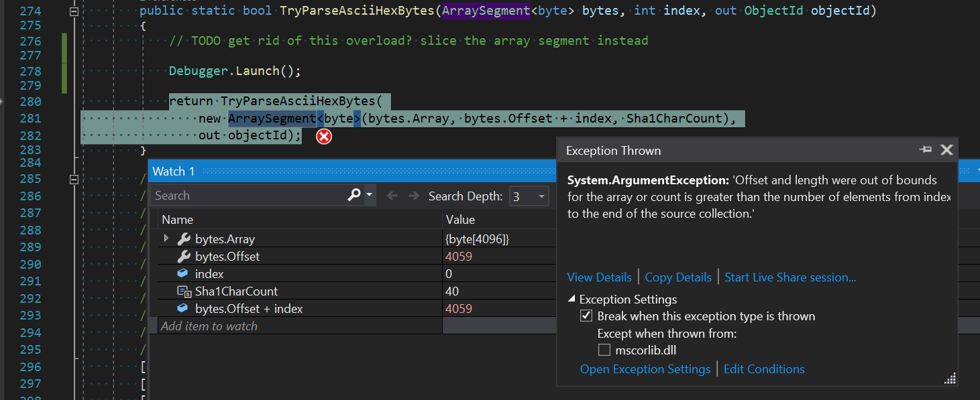Click the Add item to watch field
The height and width of the screenshot is (400, 980).
[209, 326]
